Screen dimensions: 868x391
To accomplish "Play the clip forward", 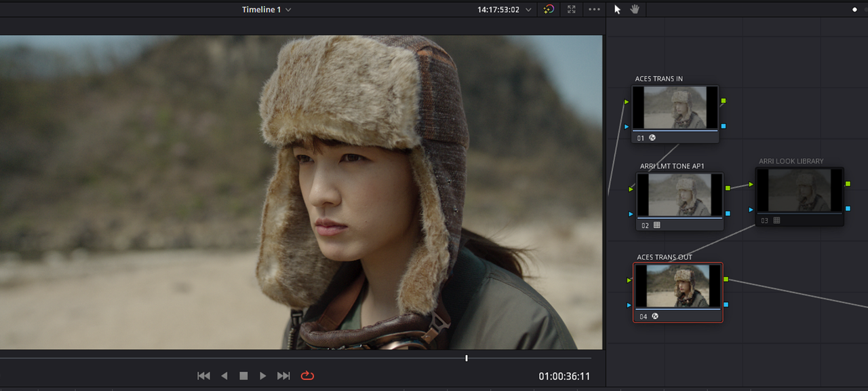I will click(x=263, y=375).
